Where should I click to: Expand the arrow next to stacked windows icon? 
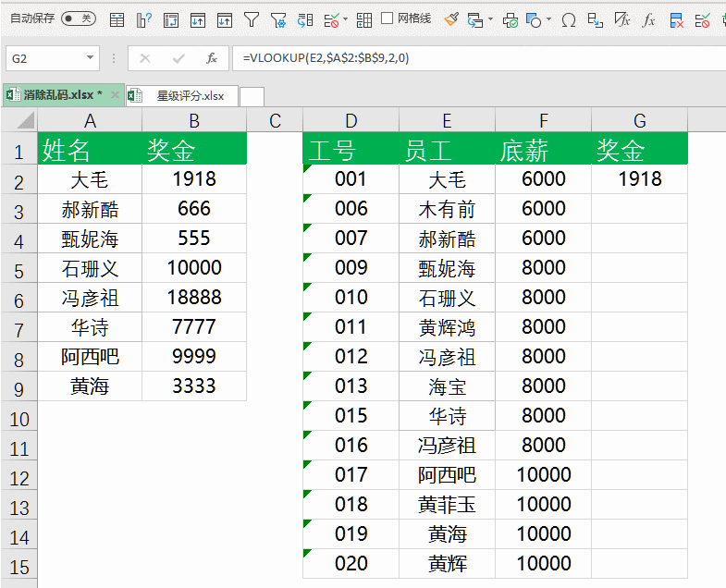click(490, 19)
